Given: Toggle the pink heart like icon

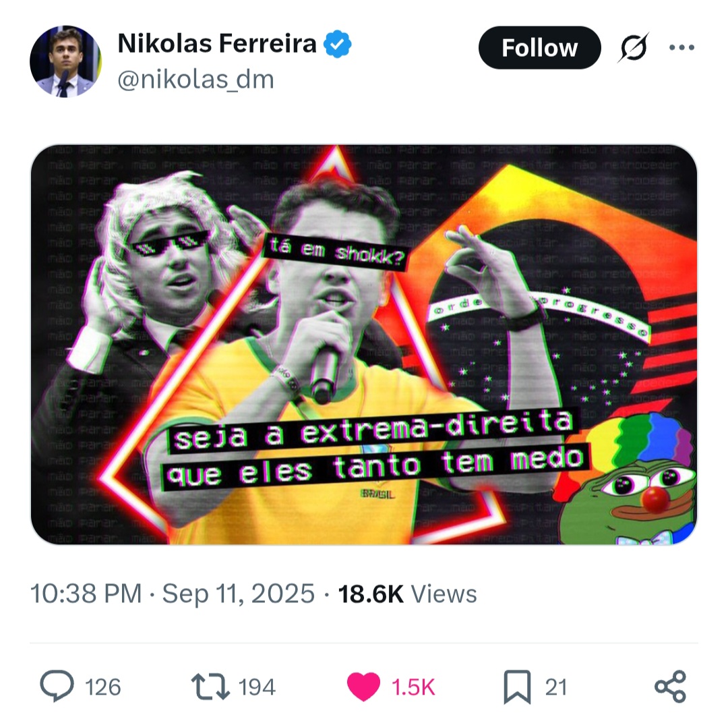Looking at the screenshot, I should point(363,687).
